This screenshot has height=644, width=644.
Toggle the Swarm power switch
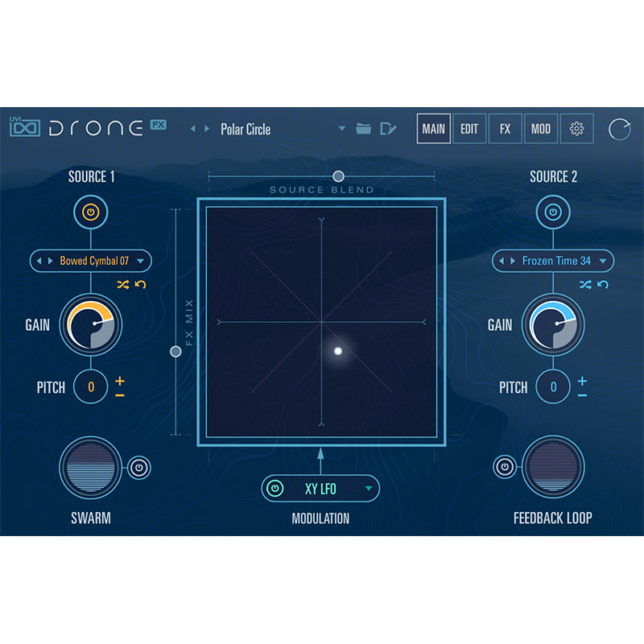(x=139, y=468)
